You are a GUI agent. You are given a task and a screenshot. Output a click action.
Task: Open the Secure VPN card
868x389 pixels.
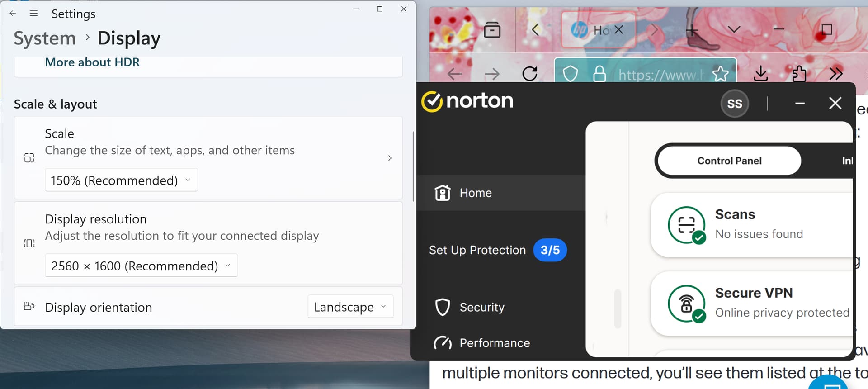pos(752,304)
